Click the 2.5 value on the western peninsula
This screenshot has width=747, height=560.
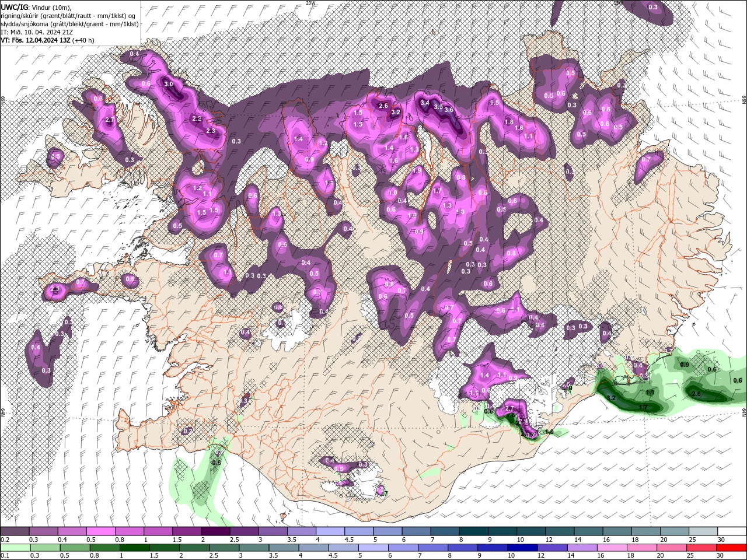pos(56,289)
